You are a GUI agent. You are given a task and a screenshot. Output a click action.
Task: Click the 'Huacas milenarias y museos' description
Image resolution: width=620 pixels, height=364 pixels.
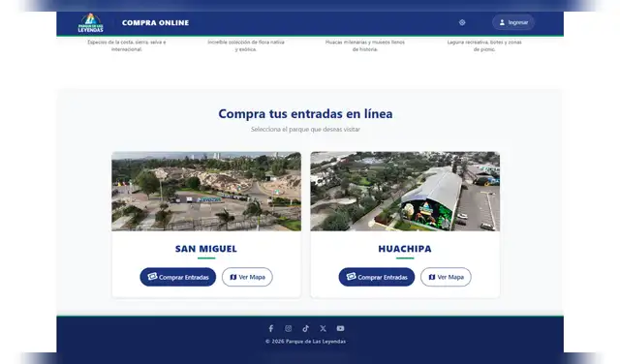tap(365, 45)
